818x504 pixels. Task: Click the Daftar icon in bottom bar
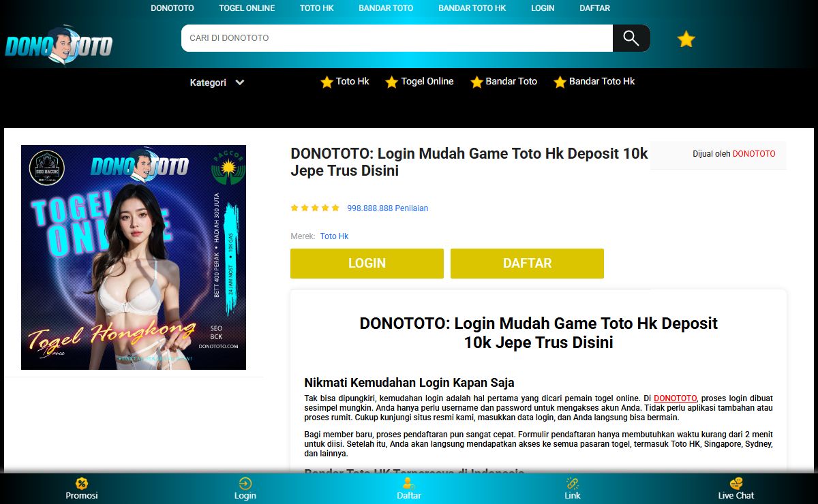[409, 484]
